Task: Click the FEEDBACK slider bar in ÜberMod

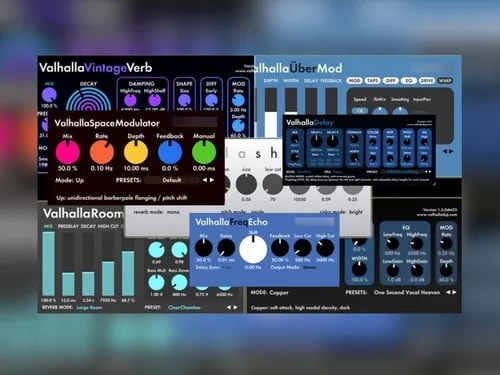Action: coord(331,102)
